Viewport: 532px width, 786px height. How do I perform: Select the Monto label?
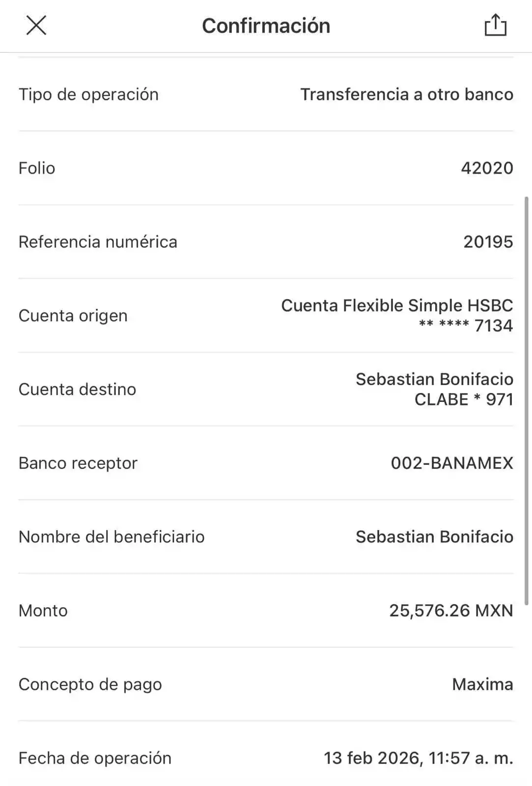click(x=43, y=610)
